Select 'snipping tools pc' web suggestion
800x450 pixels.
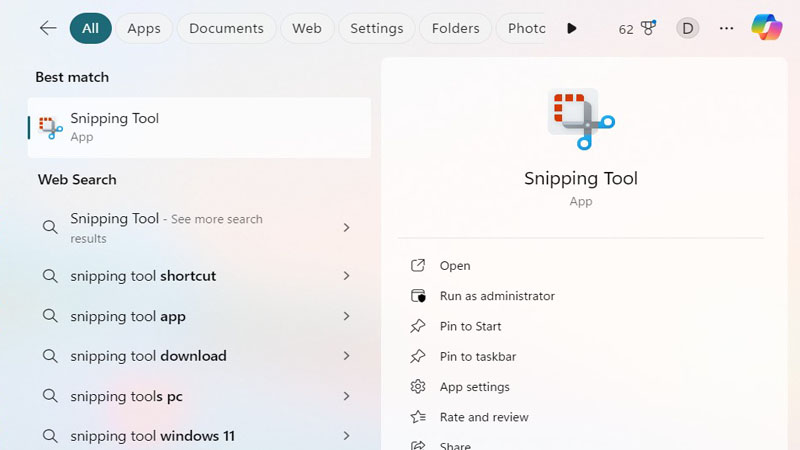(x=127, y=396)
